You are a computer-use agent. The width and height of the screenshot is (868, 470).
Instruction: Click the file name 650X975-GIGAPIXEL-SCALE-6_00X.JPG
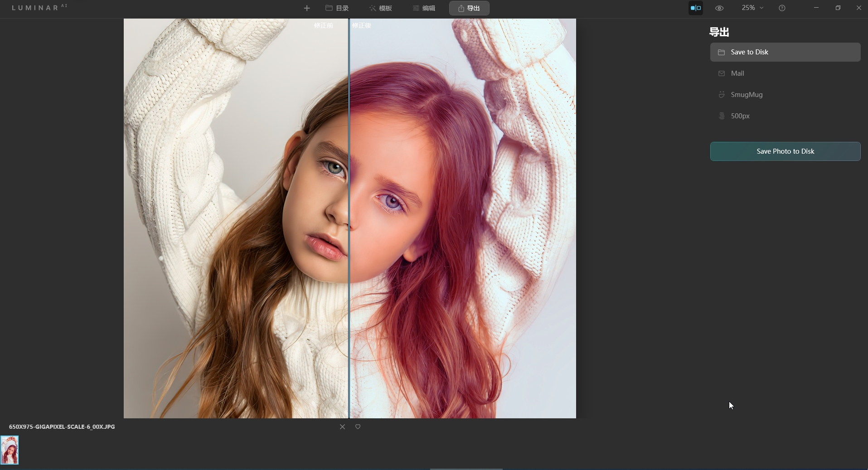pyautogui.click(x=62, y=426)
